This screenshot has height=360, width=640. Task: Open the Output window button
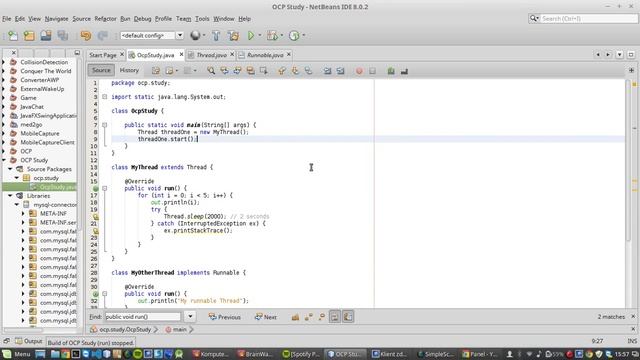[29, 341]
